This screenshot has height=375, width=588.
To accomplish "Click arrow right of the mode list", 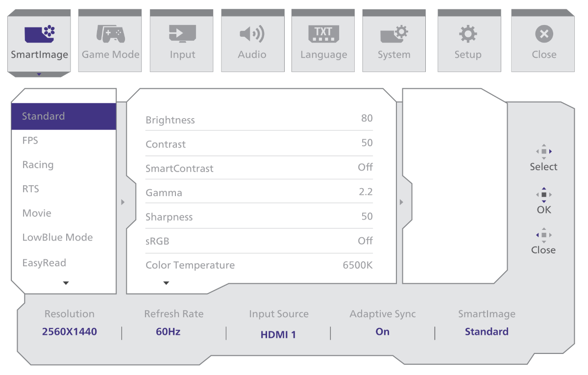I will [122, 202].
